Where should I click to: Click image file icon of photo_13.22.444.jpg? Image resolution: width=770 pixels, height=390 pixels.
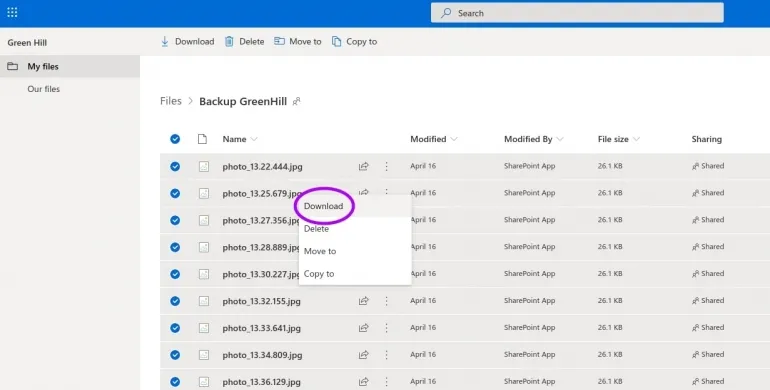tap(204, 167)
